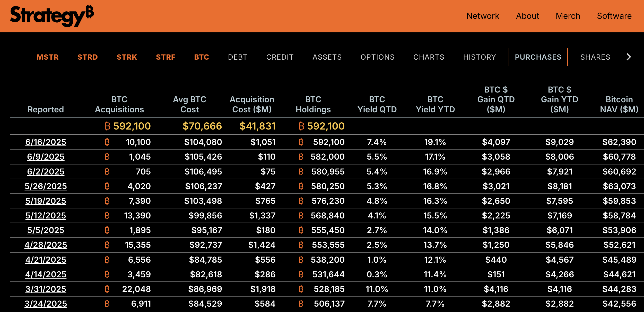Open the 6/16/2025 report link
644x312 pixels.
(x=46, y=142)
